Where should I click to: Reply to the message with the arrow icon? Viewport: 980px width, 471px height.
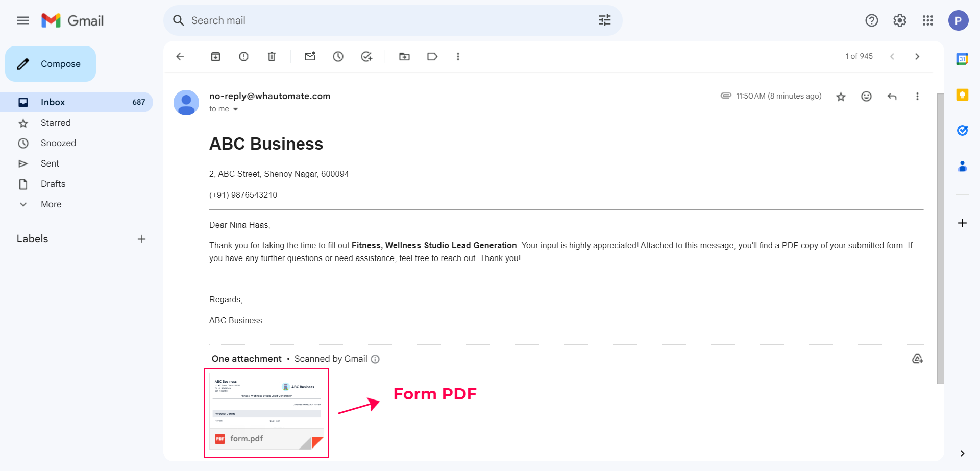click(892, 97)
